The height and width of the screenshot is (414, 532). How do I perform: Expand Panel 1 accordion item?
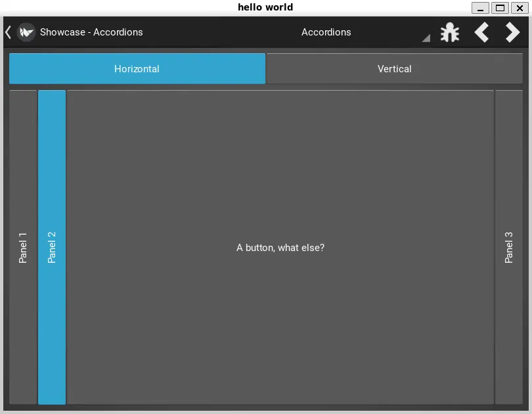coord(23,247)
